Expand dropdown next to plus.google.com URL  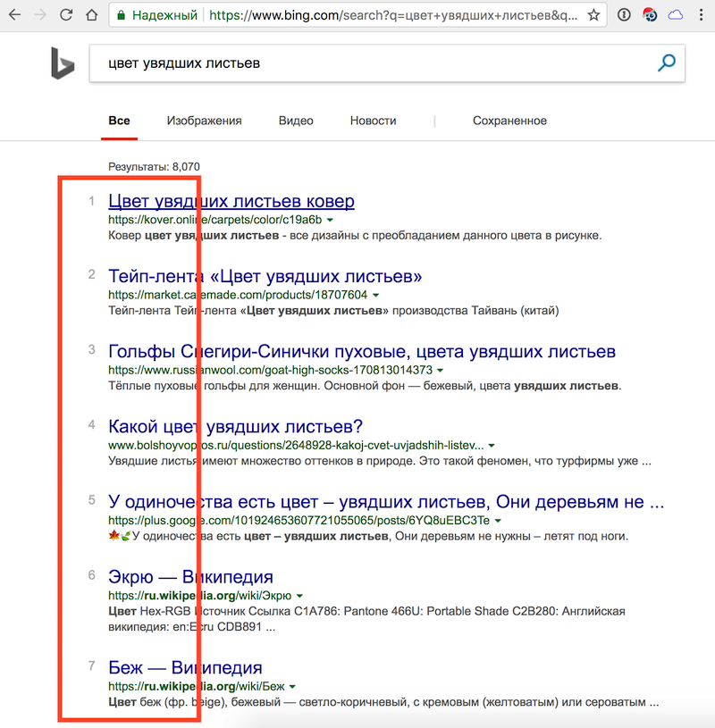[x=498, y=521]
